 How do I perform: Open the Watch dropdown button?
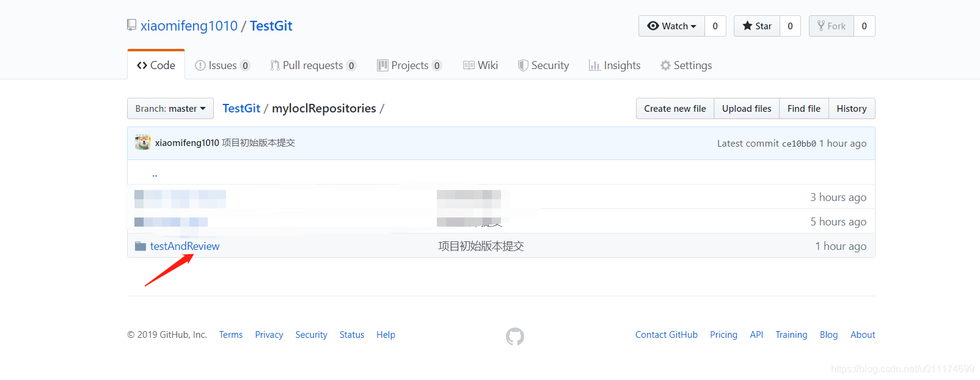coord(671,26)
